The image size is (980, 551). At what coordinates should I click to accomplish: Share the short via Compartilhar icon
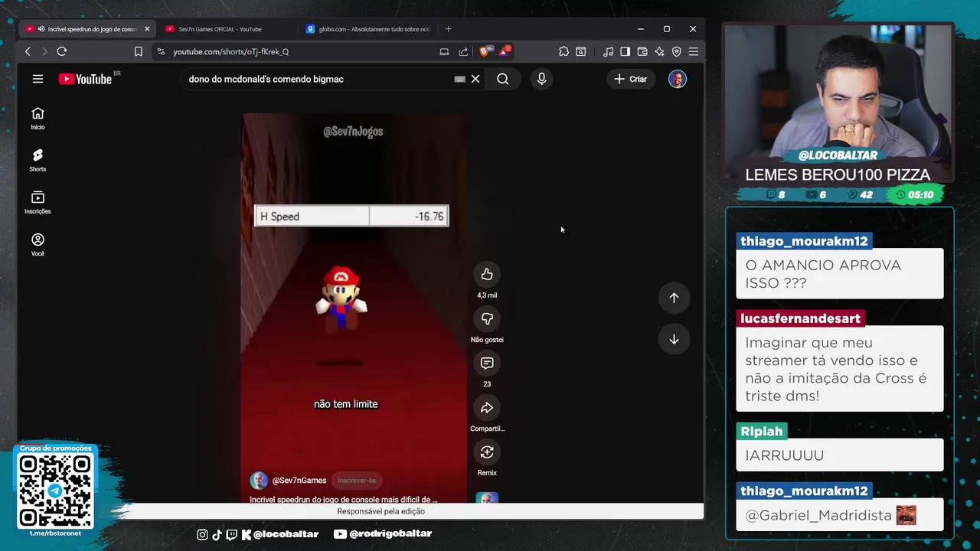click(x=487, y=408)
